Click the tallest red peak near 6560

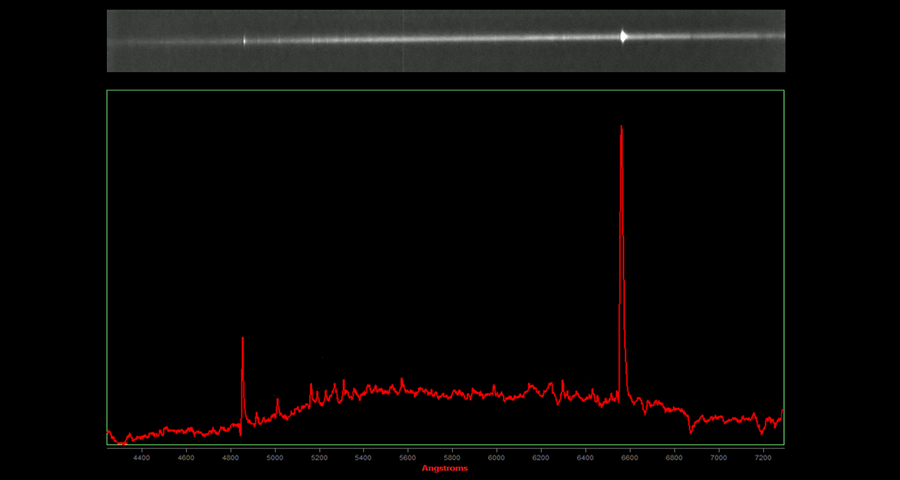click(621, 129)
